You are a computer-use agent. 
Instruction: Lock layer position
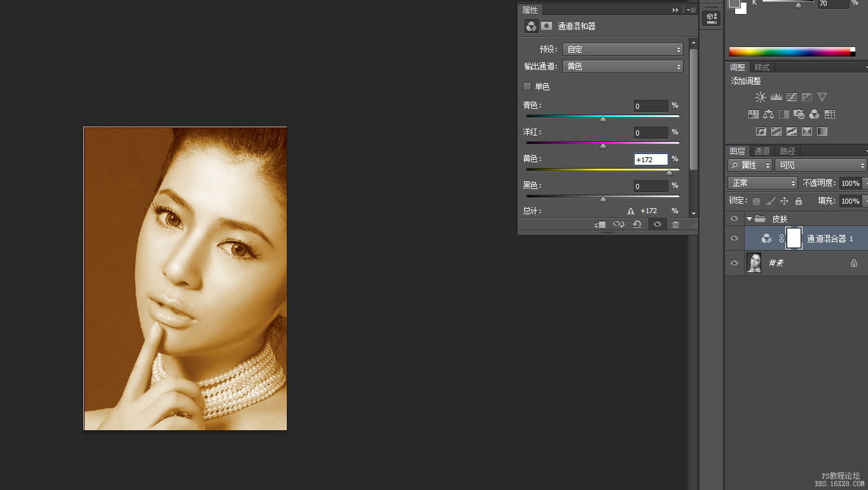coord(784,201)
